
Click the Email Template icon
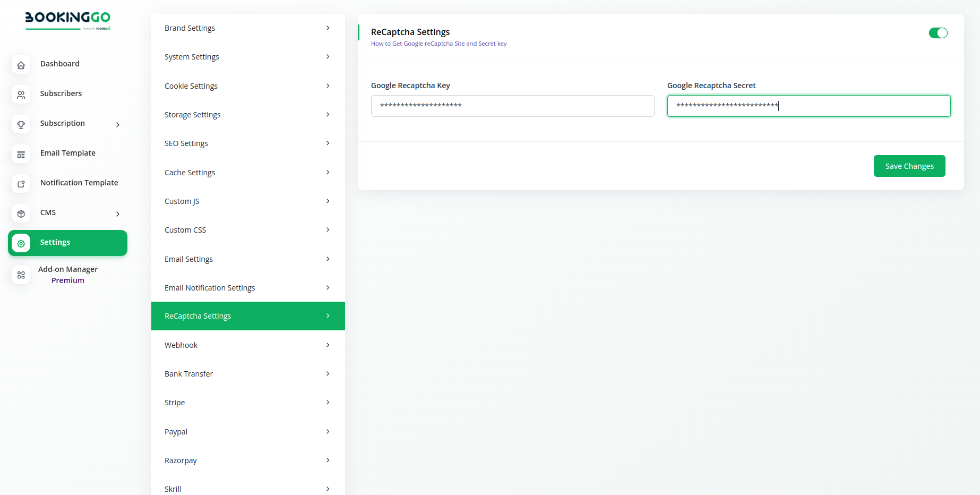[21, 154]
